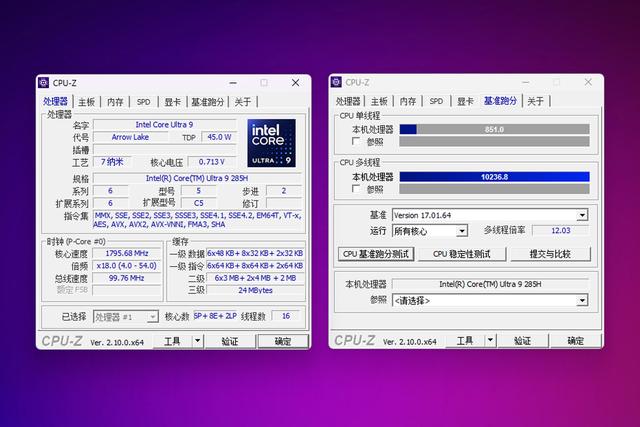The width and height of the screenshot is (640, 427).
Task: Click the 二级 cache value 6x3 MB + 2x4 MB + 2 MB
Action: 256,278
